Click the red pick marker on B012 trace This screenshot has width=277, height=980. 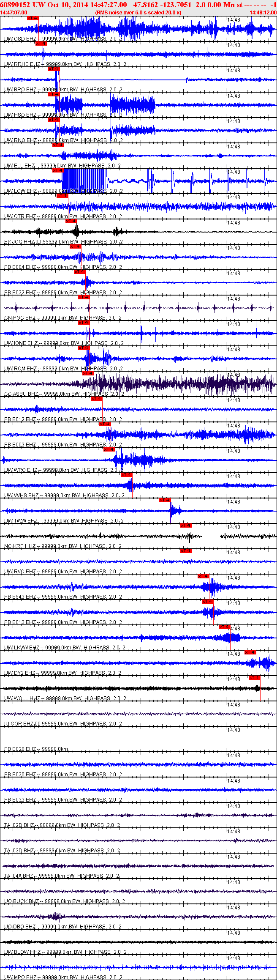(x=96, y=399)
